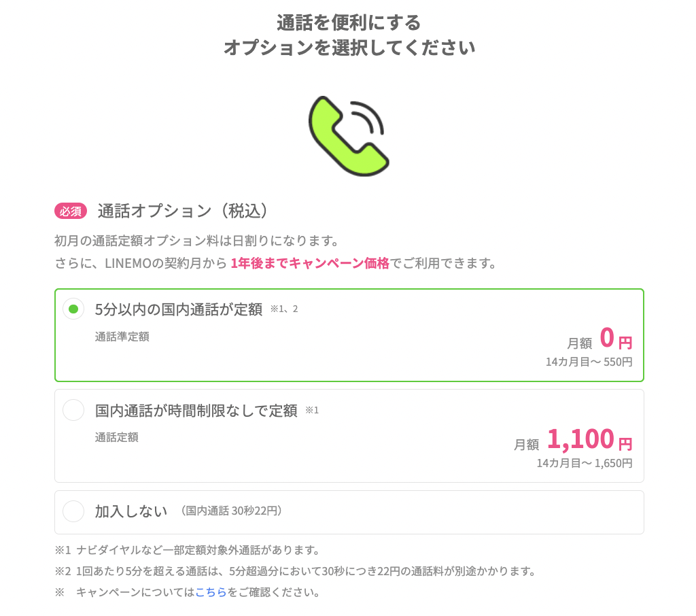Click the green selected radio indicator
696x616 pixels.
pos(73,309)
